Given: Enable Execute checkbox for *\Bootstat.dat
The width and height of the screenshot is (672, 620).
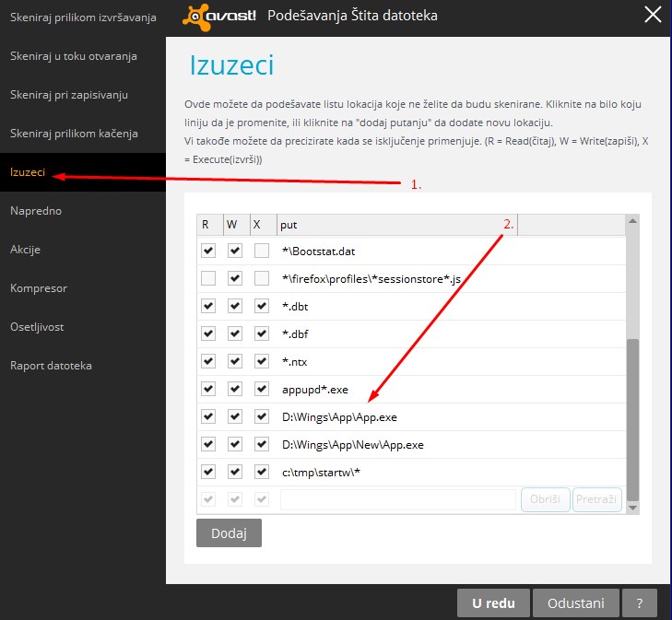Looking at the screenshot, I should (262, 251).
